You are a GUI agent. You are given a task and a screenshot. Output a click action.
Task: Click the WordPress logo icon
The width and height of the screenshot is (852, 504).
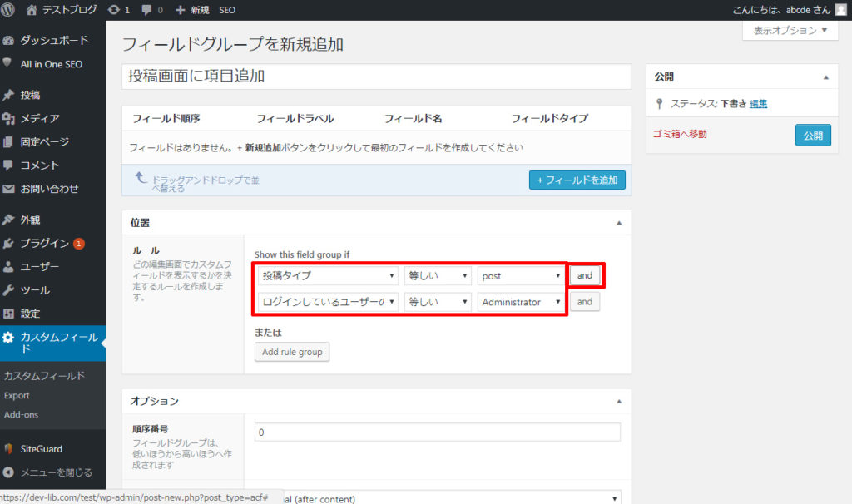9,10
